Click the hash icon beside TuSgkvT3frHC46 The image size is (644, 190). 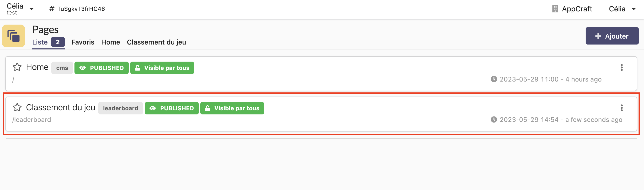[52, 9]
